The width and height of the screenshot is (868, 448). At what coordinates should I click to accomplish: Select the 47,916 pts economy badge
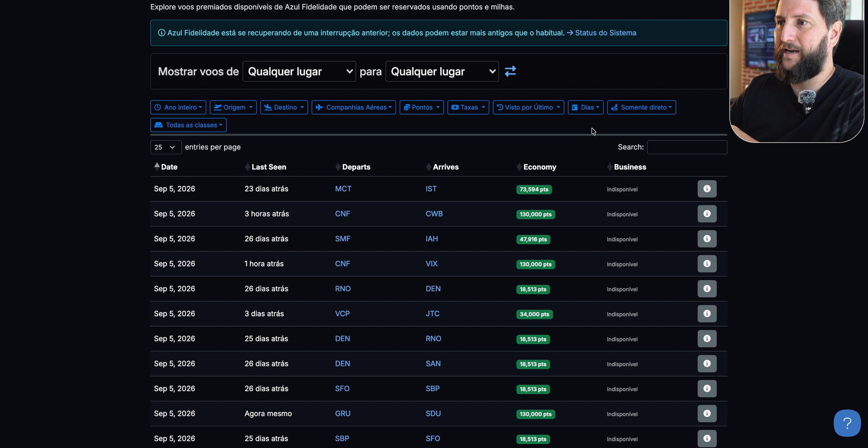533,239
